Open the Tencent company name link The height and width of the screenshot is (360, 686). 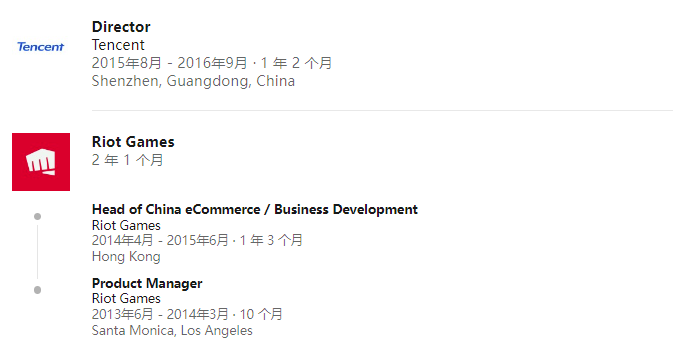pyautogui.click(x=118, y=45)
